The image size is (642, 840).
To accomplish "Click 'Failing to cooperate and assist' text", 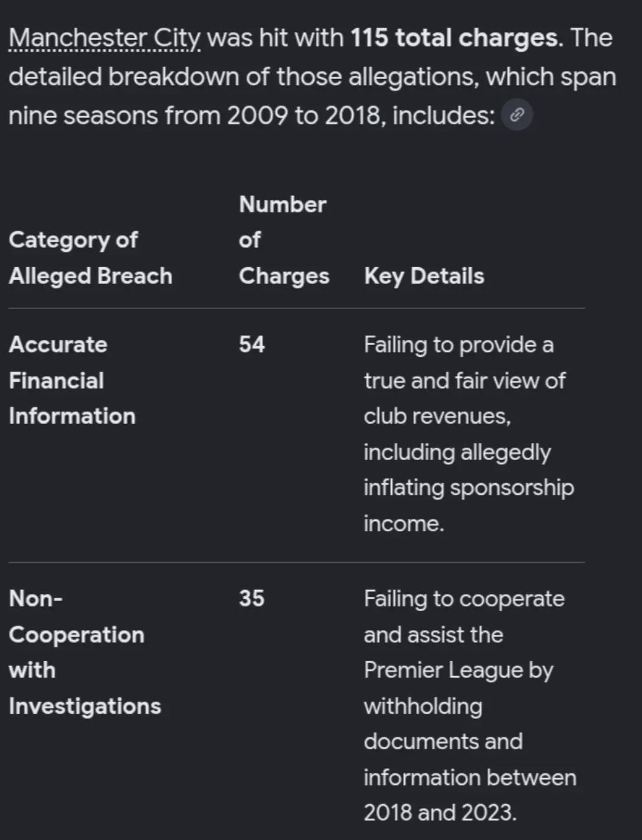I will point(464,616).
